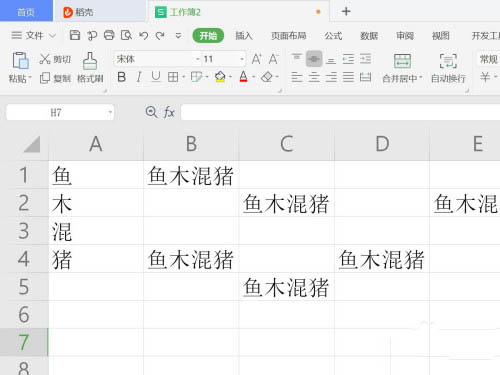Align text left
Image resolution: width=500 pixels, height=375 pixels.
click(x=297, y=77)
